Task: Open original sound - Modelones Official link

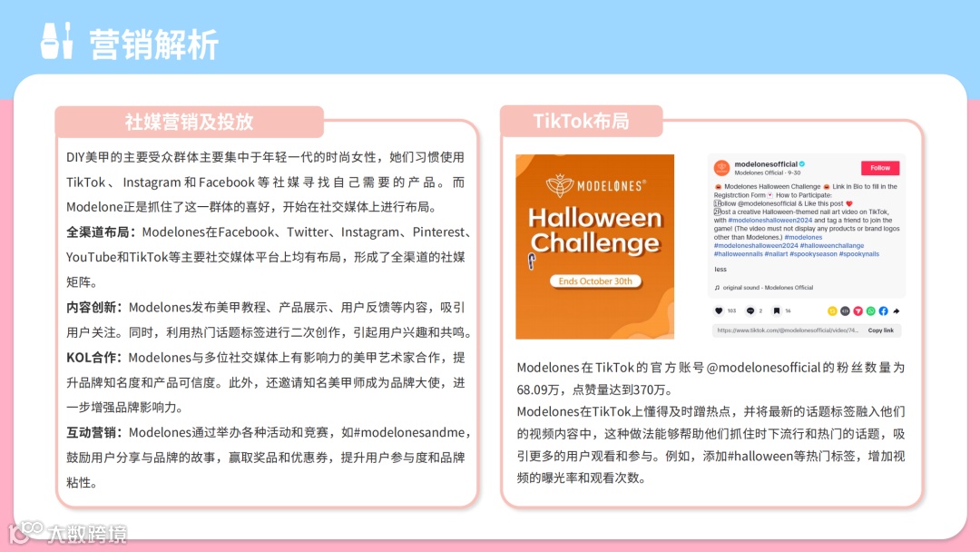Action: coord(769,288)
